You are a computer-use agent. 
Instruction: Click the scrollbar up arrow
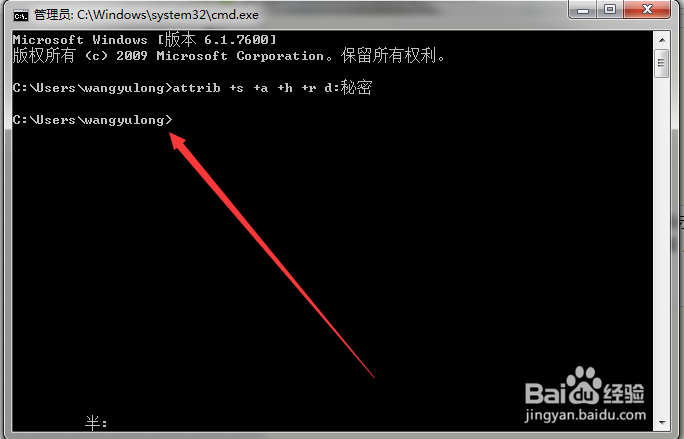[x=662, y=40]
